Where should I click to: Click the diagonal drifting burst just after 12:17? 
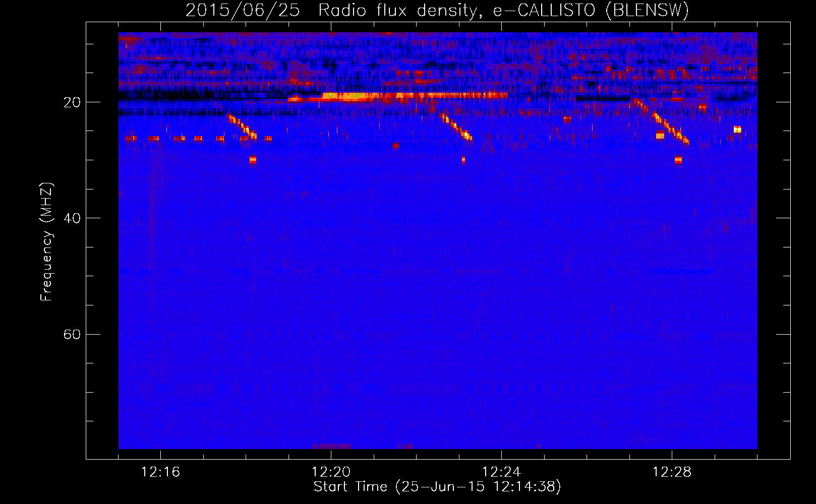tap(242, 127)
